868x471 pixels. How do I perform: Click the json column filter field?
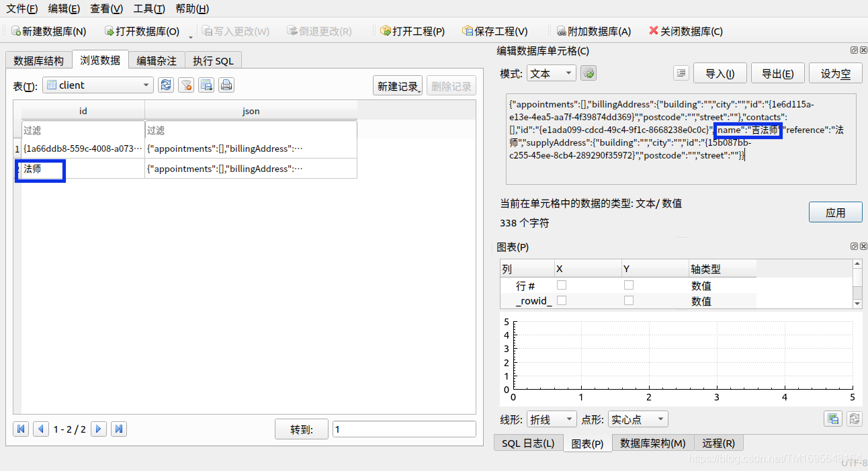coord(251,130)
